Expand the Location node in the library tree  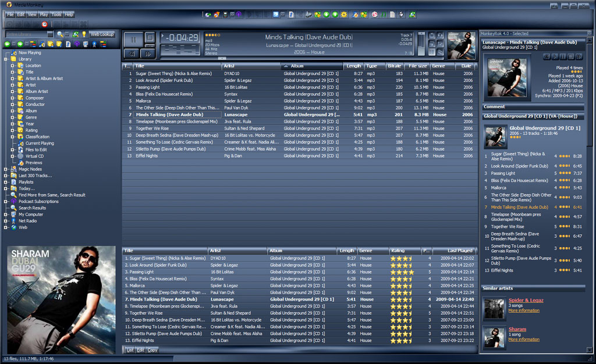[13, 66]
